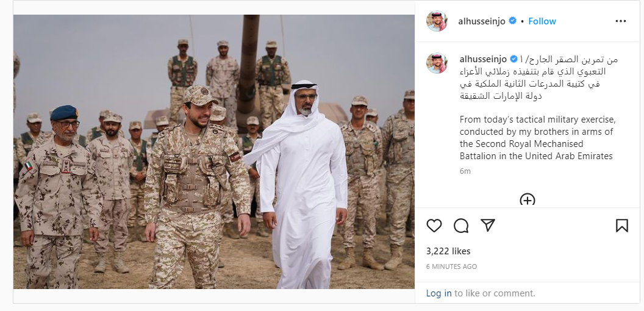Click the verified badge beside caption username
644x311 pixels.
coord(513,59)
